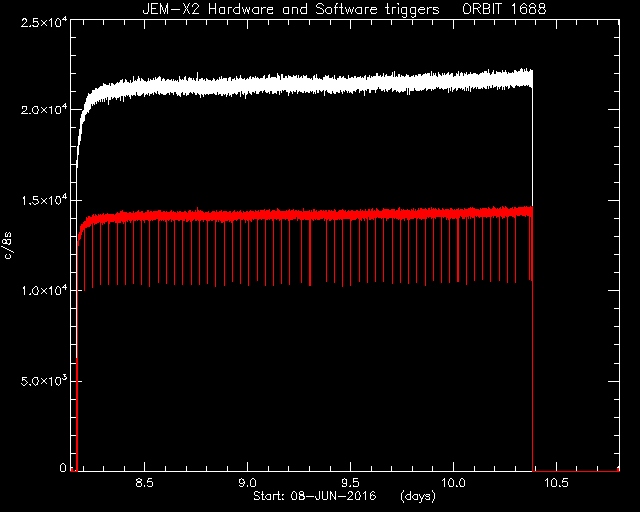Click the vertical drop-off line near day 10.4
This screenshot has width=640, height=512.
coord(533,269)
